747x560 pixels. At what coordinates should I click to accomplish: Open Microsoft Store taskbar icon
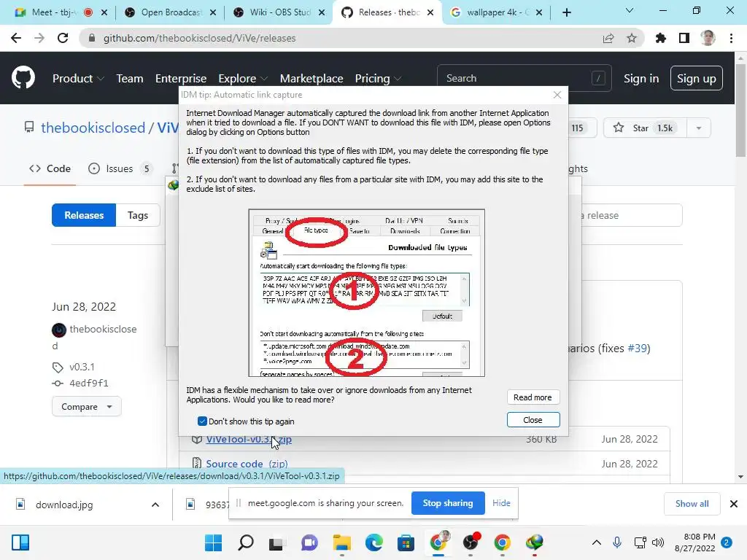tap(406, 542)
